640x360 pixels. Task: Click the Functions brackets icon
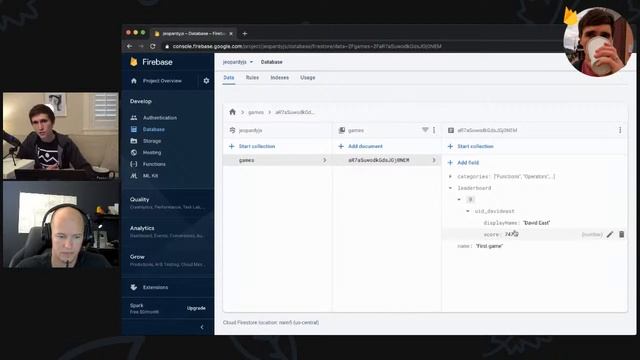(x=134, y=164)
